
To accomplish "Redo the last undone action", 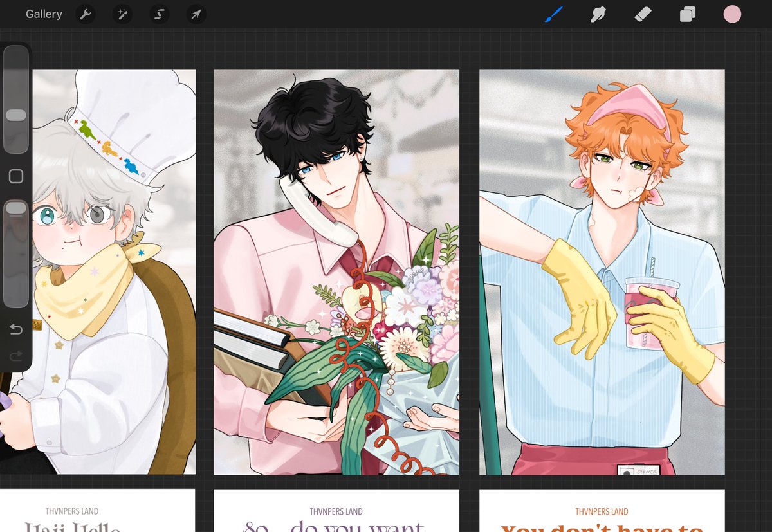I will pos(16,356).
